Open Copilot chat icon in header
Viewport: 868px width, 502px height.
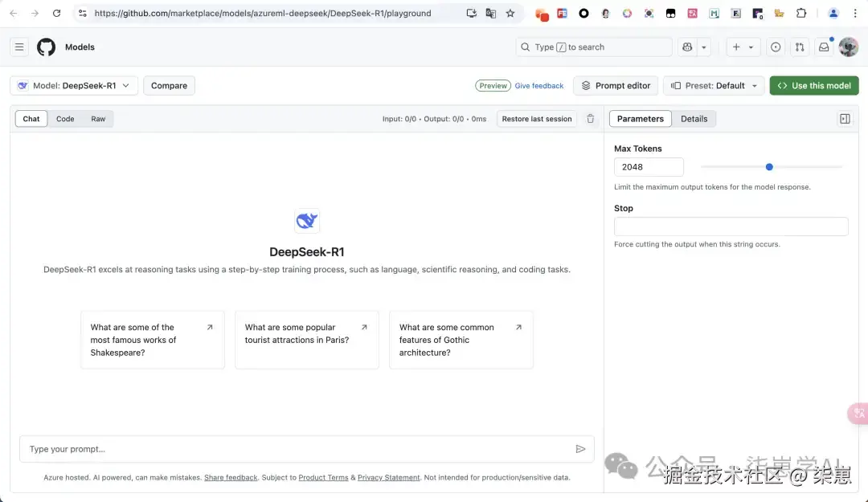pyautogui.click(x=687, y=47)
